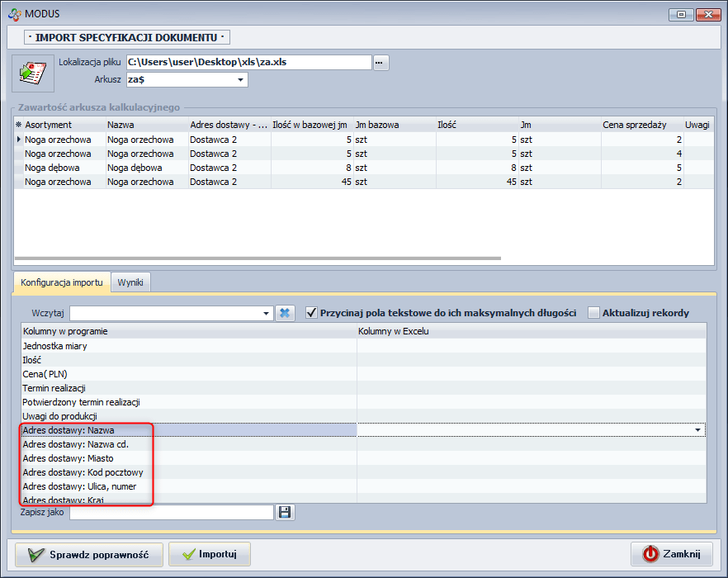Select the Noga dębowa Asortyment cell
Viewport: 728px width, 578px height.
click(x=64, y=168)
